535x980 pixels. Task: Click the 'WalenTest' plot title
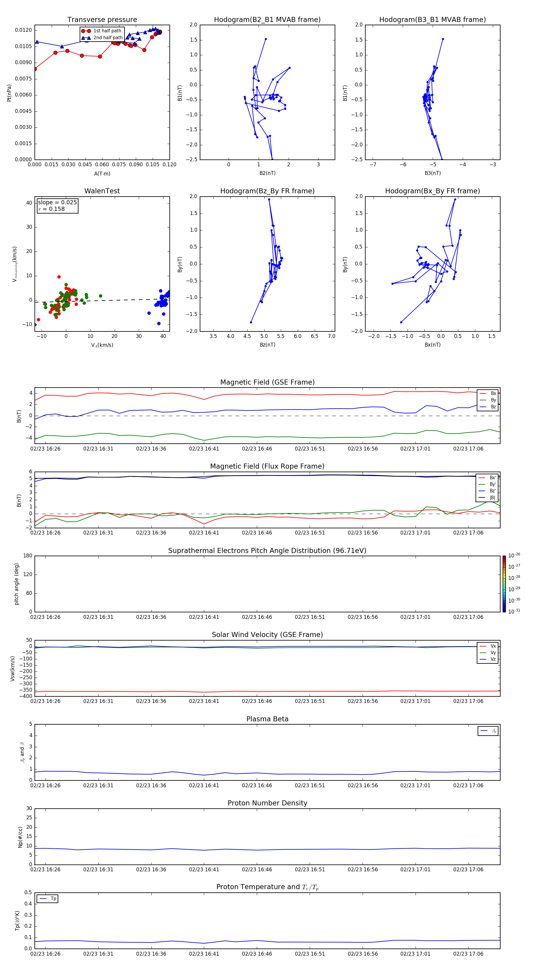tap(102, 191)
